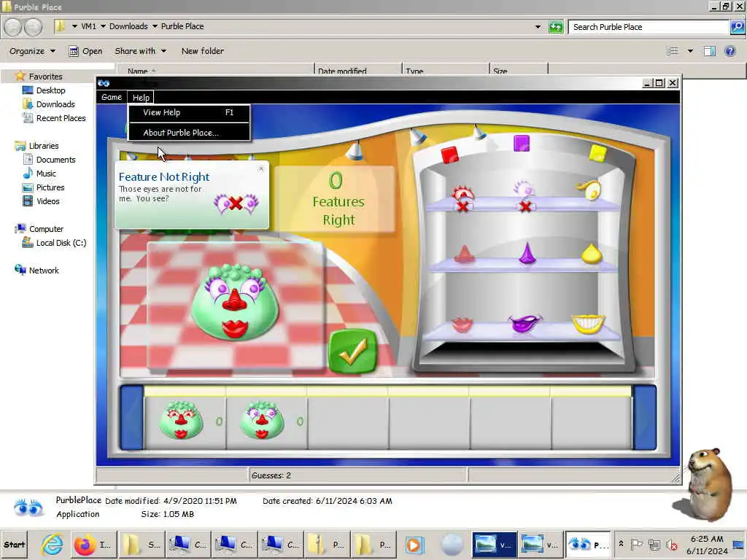Screen dimensions: 747x560
Task: Click Purble Place breadcrumb segment
Action: (x=182, y=27)
